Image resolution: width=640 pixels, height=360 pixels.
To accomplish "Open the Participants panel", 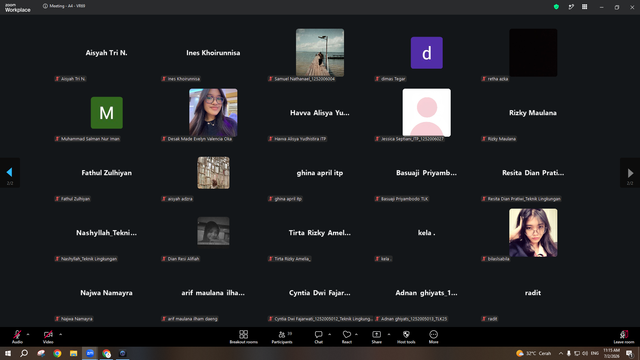I will pyautogui.click(x=282, y=337).
